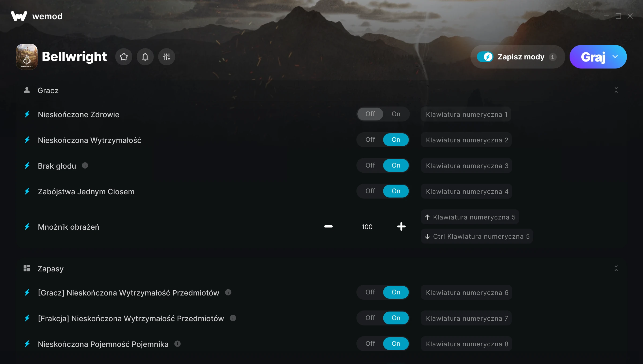This screenshot has width=643, height=364.
Task: Click info icon beside Nieskończona Pojemność Pojemnika
Action: [x=177, y=344]
